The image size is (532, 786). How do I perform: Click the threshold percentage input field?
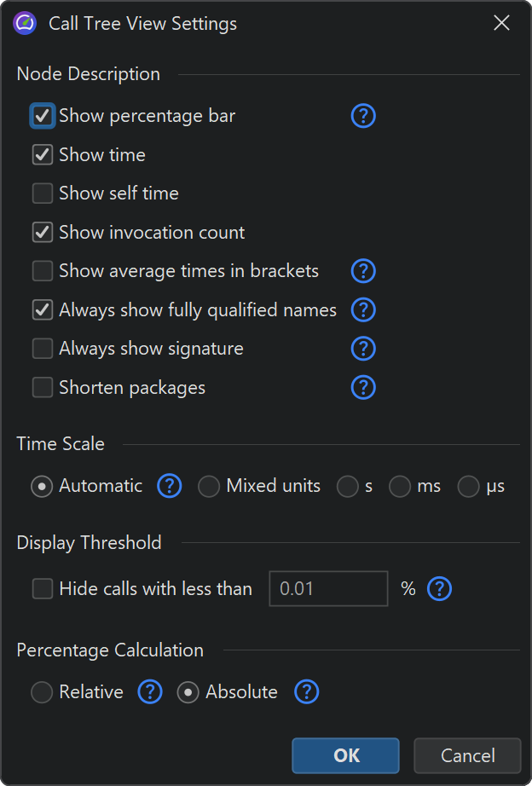[x=328, y=588]
